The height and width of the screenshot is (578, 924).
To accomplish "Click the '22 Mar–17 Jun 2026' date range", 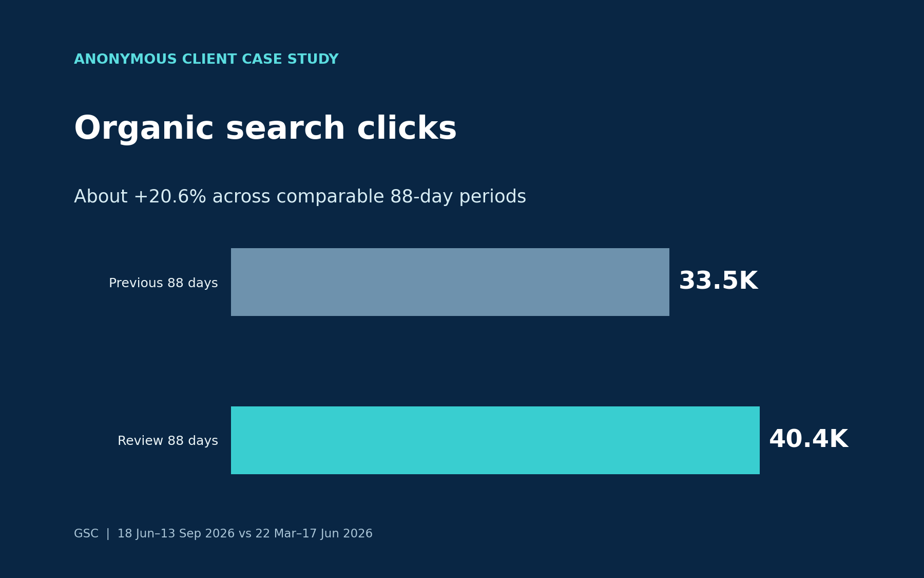I will coord(314,534).
